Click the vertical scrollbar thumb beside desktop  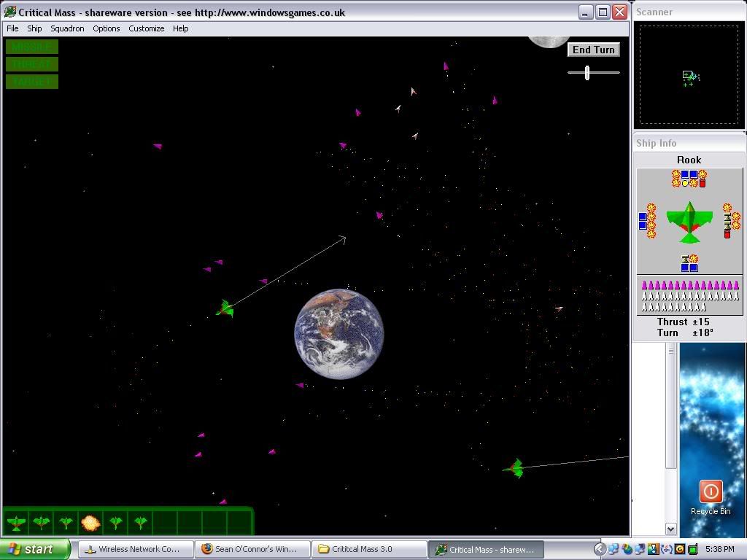pos(671,405)
